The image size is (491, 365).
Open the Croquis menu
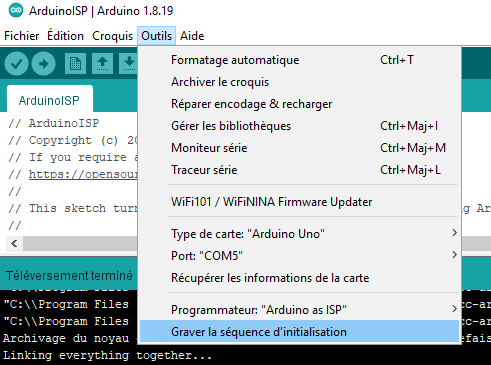(x=112, y=36)
